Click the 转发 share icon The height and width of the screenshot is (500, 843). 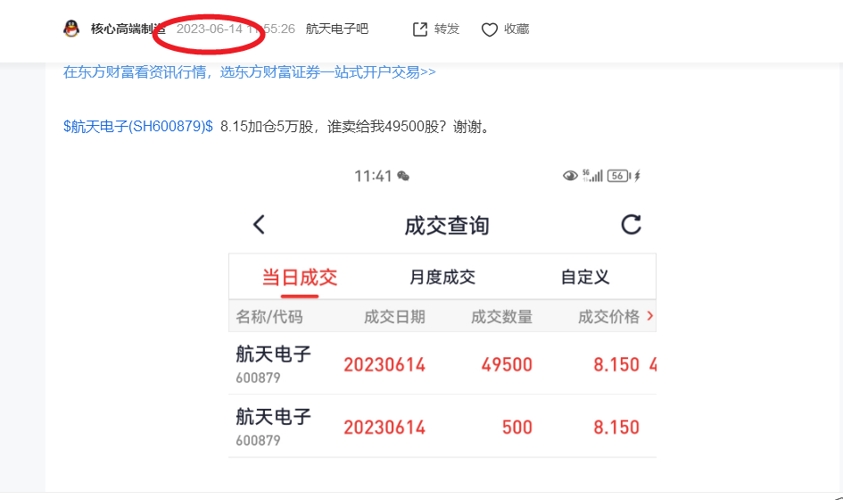(x=420, y=29)
